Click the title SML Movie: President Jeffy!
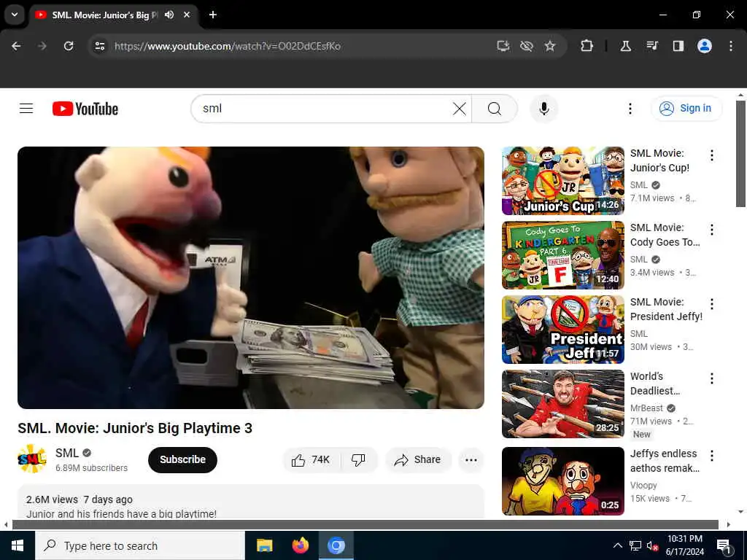 coord(666,309)
